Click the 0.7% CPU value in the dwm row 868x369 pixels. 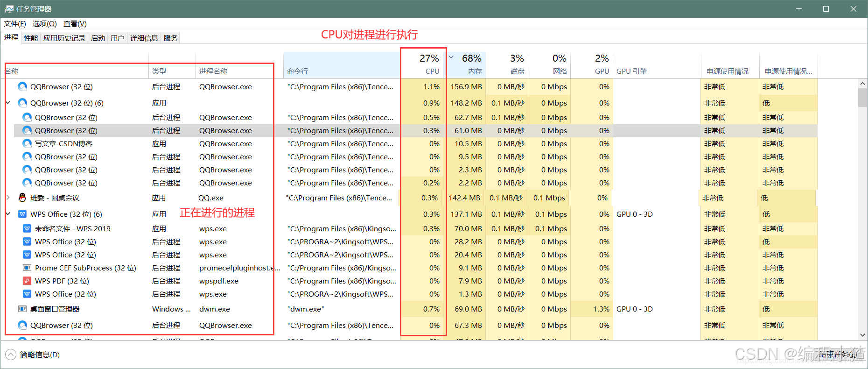click(432, 309)
